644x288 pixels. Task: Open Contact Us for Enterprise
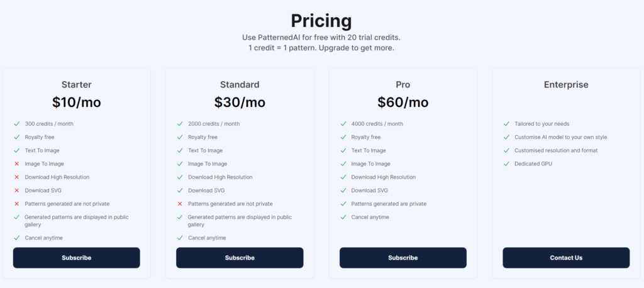566,258
